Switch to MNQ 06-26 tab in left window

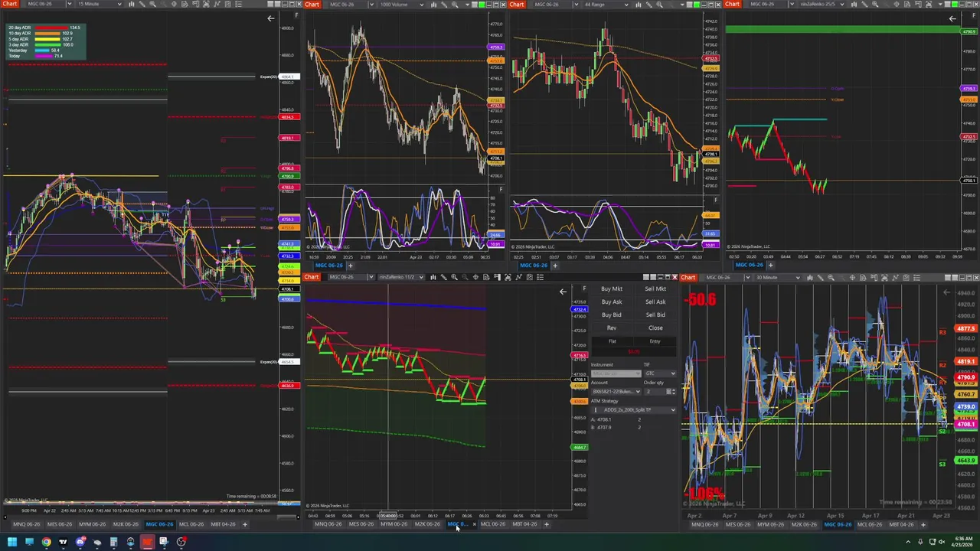tap(26, 524)
